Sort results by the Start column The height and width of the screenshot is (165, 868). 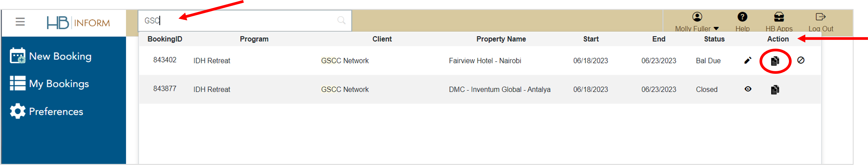(591, 39)
